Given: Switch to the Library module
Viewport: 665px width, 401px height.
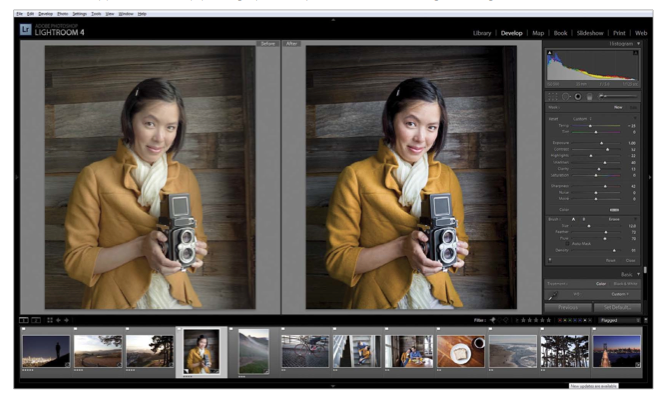Looking at the screenshot, I should click(482, 33).
